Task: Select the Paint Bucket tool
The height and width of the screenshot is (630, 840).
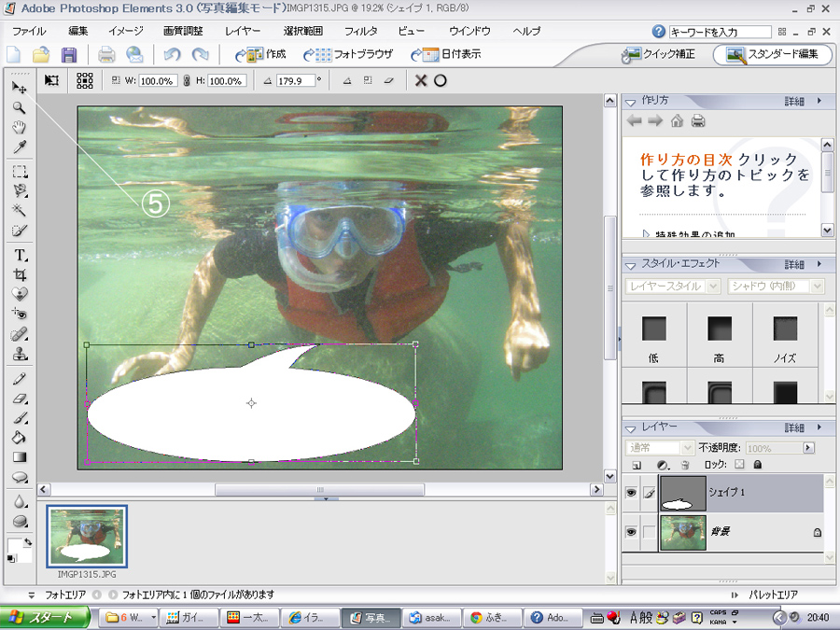Action: (19, 437)
